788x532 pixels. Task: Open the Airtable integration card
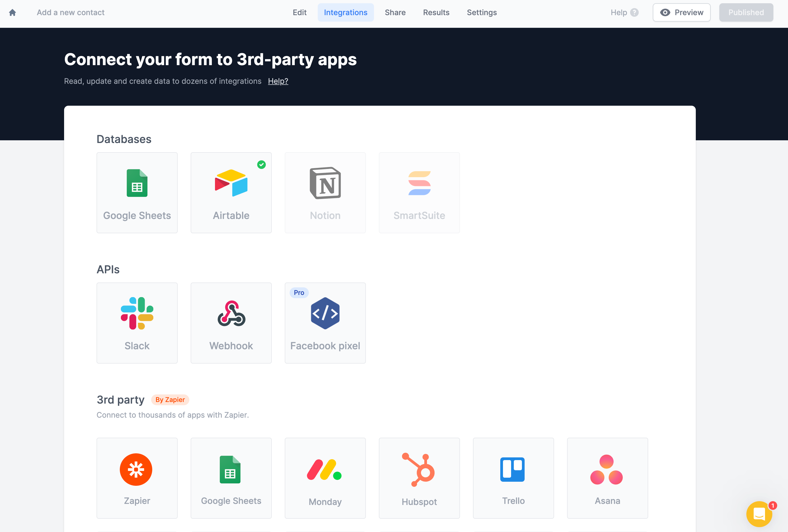coord(231,192)
